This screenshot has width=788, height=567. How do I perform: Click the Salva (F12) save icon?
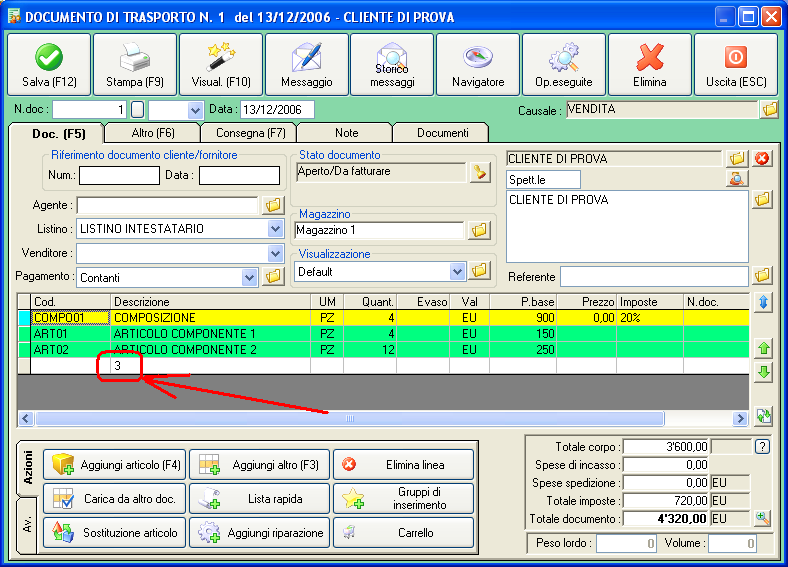click(x=49, y=64)
